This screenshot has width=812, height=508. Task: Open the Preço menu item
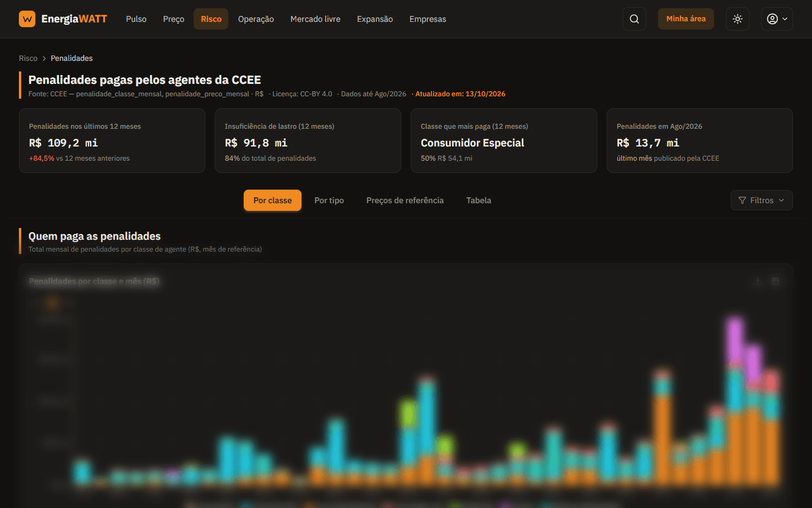173,19
